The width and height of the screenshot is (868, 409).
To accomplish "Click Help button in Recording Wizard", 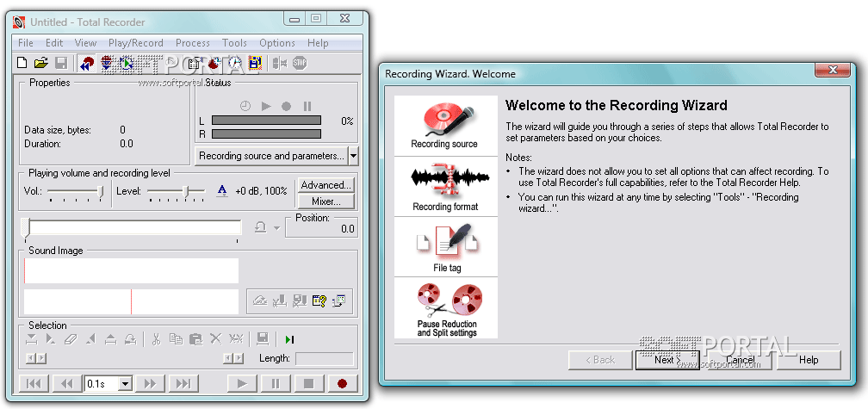I will 809,360.
